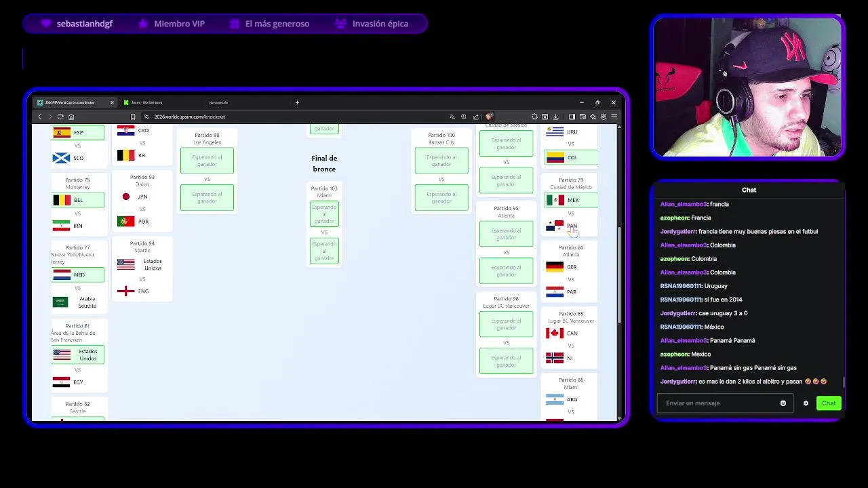Pick EGY in Partido 81
This screenshot has height=488, width=868.
(x=78, y=382)
